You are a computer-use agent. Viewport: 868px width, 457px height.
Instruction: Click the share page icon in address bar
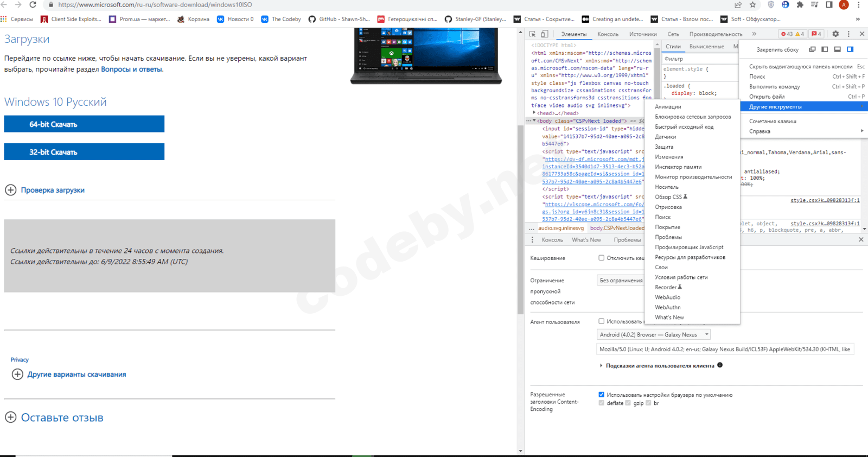pos(738,5)
